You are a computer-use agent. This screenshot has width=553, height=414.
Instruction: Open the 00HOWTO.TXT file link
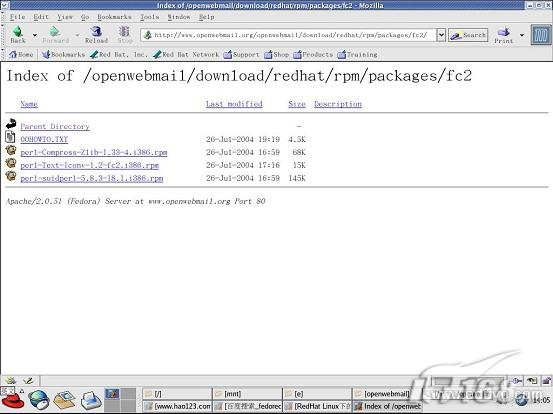point(44,139)
